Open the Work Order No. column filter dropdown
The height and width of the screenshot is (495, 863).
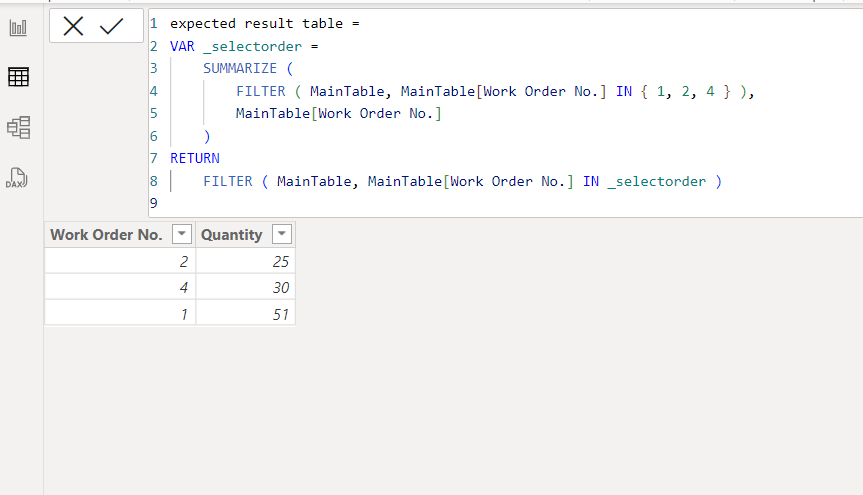182,234
